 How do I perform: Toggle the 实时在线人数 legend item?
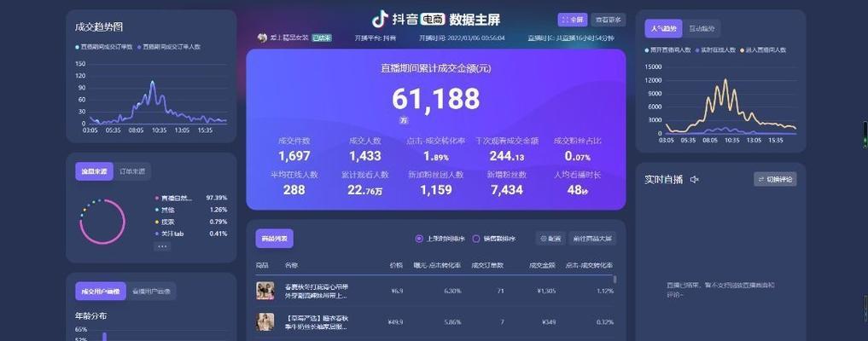coord(716,49)
